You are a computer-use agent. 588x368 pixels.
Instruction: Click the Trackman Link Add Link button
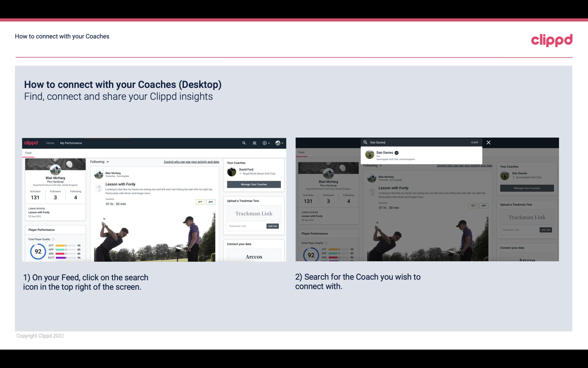pos(273,226)
